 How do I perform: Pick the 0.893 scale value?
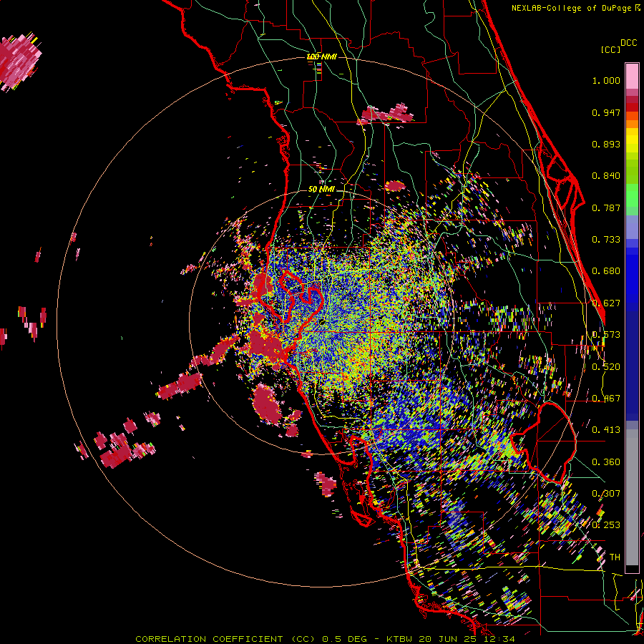click(x=606, y=144)
